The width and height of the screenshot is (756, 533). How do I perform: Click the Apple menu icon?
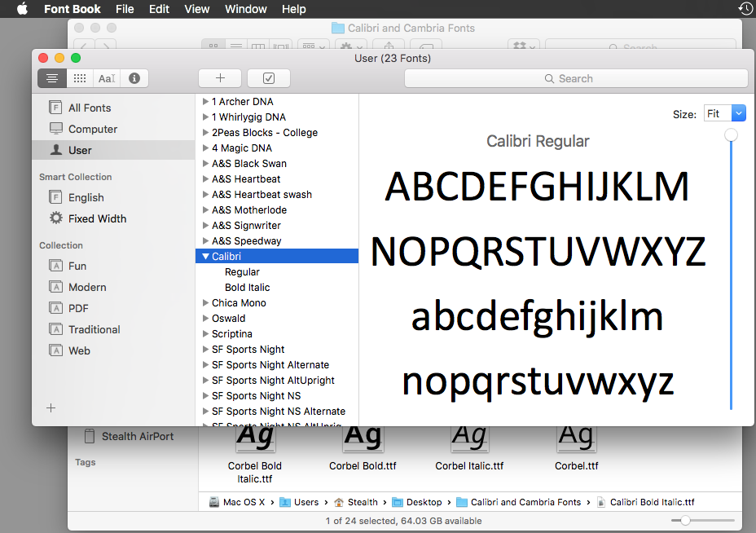click(x=21, y=9)
